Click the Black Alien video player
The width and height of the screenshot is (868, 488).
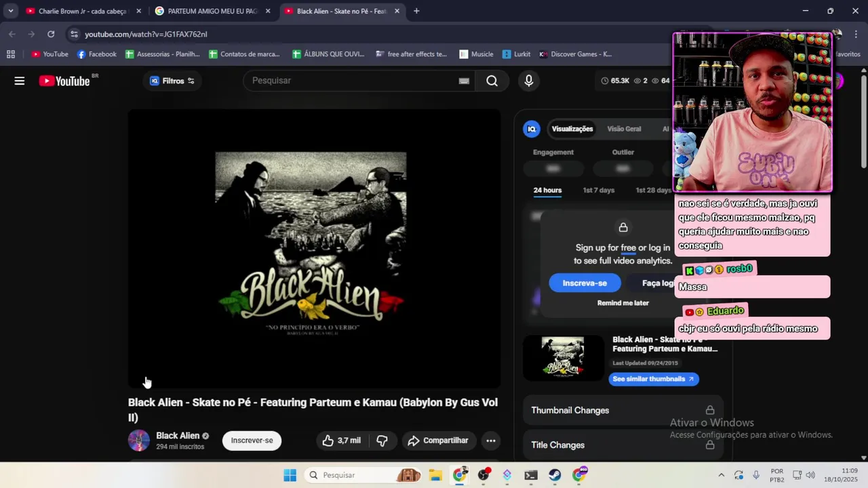[x=314, y=249]
